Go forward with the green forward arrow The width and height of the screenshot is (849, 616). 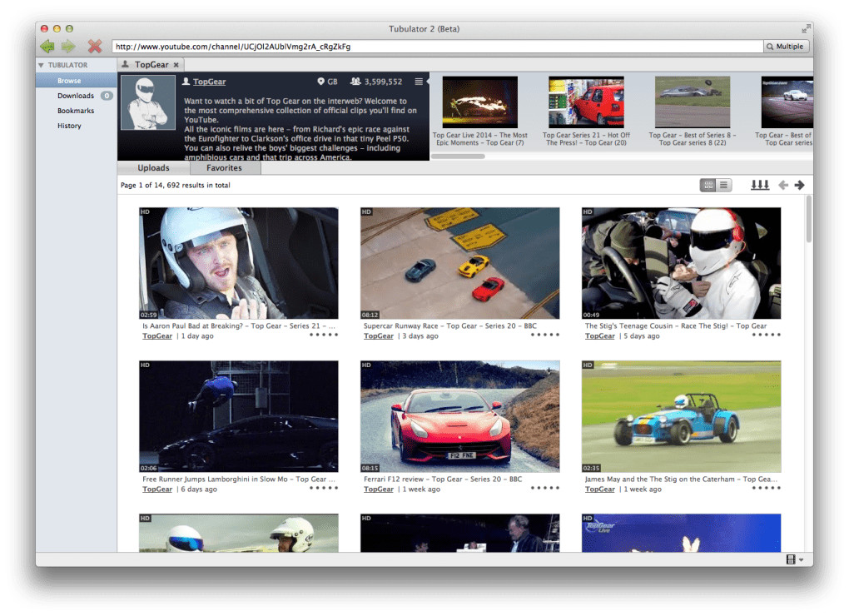coord(69,47)
